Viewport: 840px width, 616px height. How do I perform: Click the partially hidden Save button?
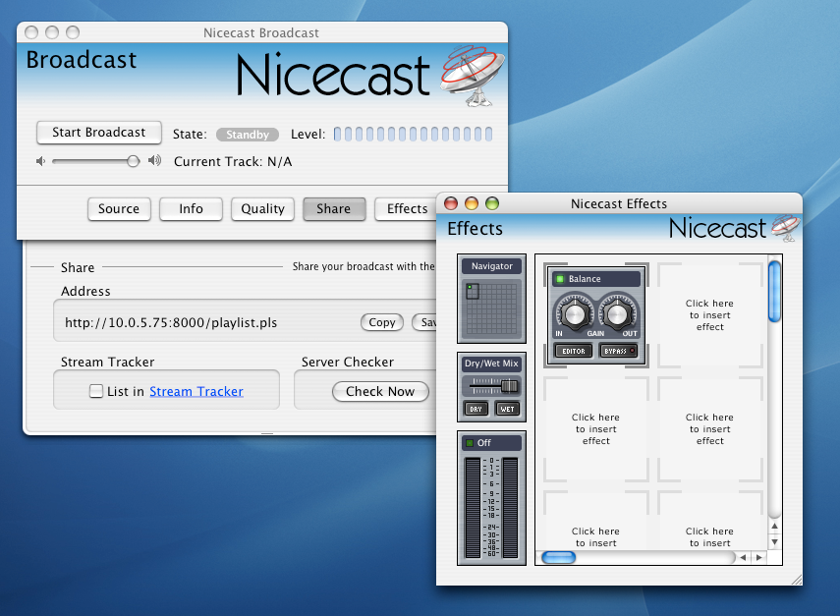coord(424,322)
